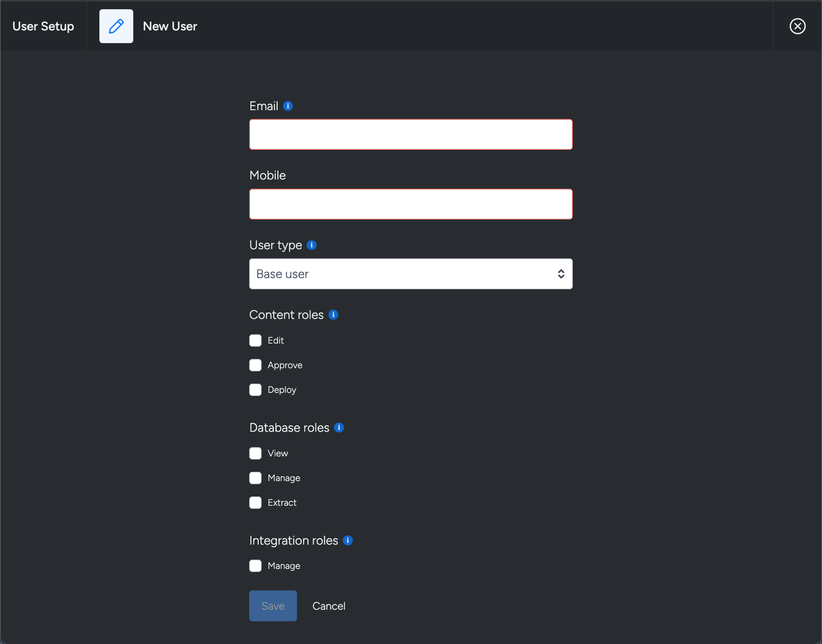Viewport: 822px width, 644px height.
Task: Enable the Edit content role checkbox
Action: coord(255,340)
